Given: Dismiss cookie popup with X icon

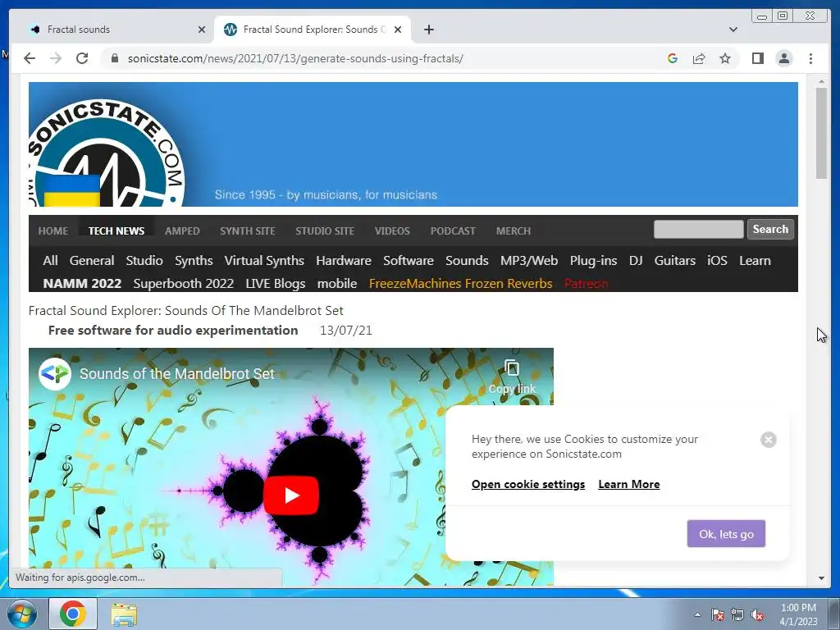Looking at the screenshot, I should click(x=768, y=440).
